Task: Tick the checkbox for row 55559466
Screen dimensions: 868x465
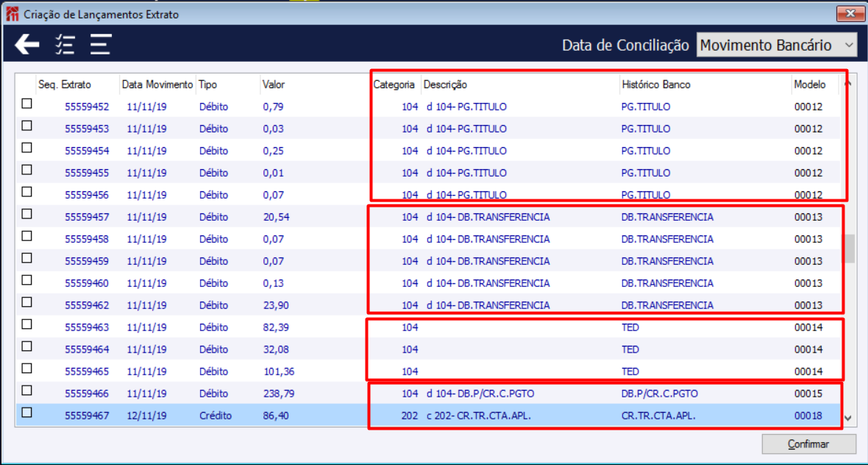Action: tap(26, 390)
